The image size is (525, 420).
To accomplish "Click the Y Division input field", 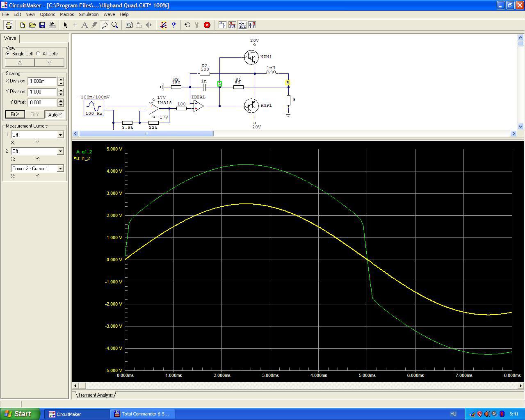I will 42,92.
